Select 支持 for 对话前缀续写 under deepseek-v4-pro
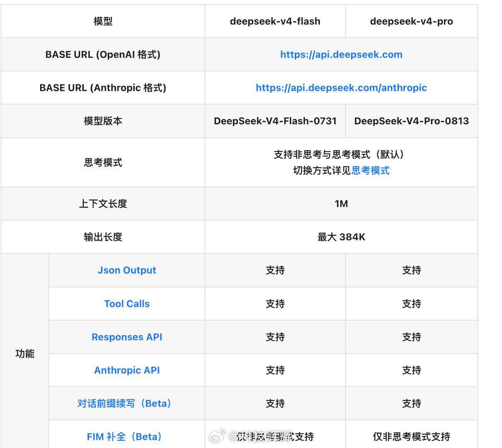Image resolution: width=502 pixels, height=448 pixels. coord(411,403)
